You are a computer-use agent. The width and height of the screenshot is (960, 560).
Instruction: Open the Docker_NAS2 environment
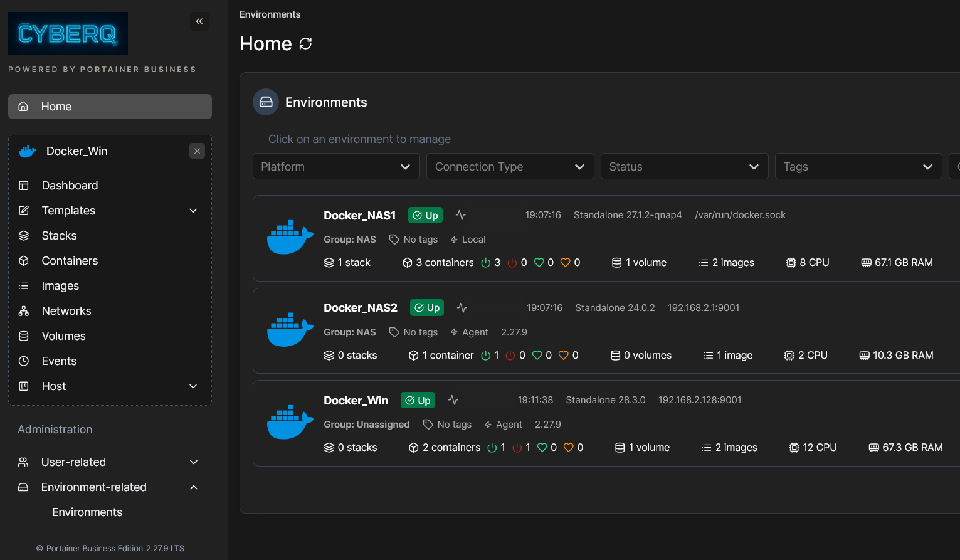tap(361, 308)
